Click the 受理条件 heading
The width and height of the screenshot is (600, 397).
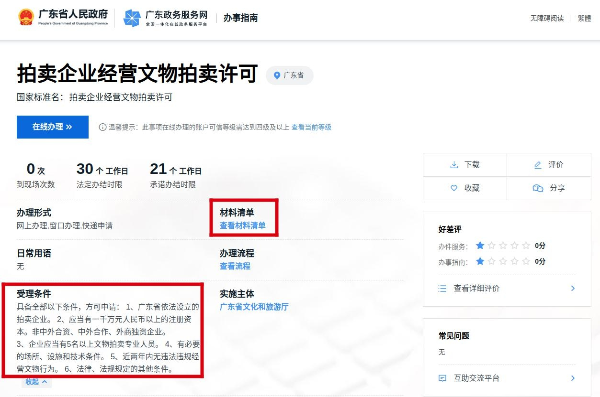[x=34, y=294]
